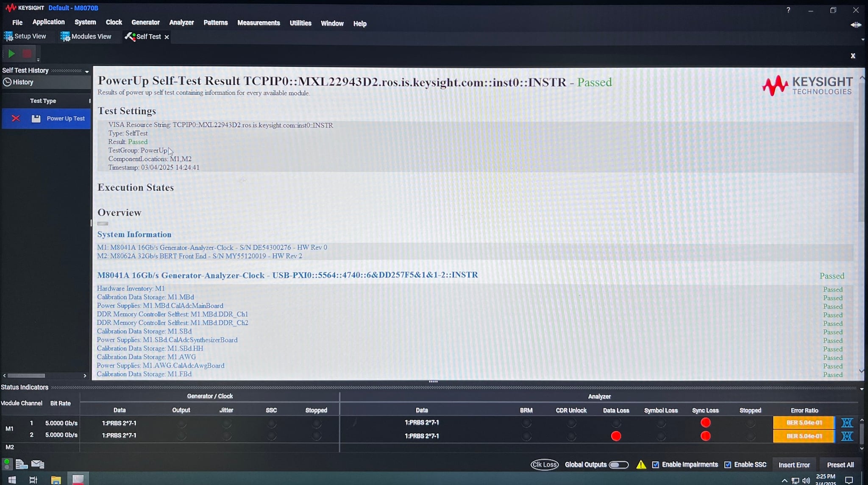868x485 pixels.
Task: Open the Help menu
Action: 360,24
